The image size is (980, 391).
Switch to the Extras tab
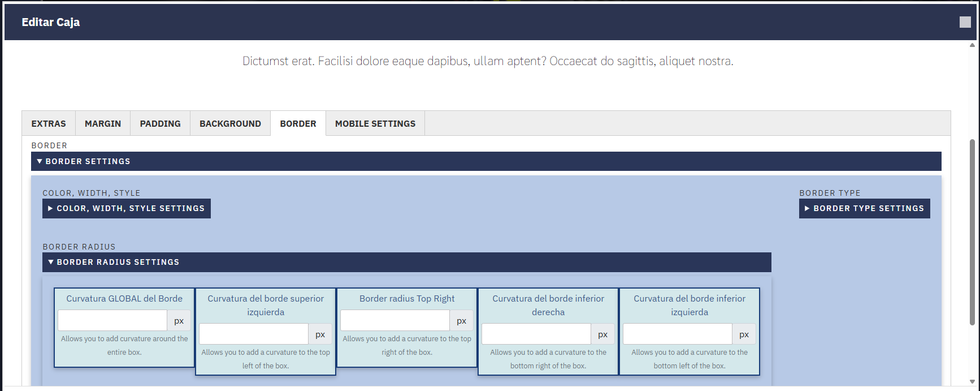coord(49,123)
